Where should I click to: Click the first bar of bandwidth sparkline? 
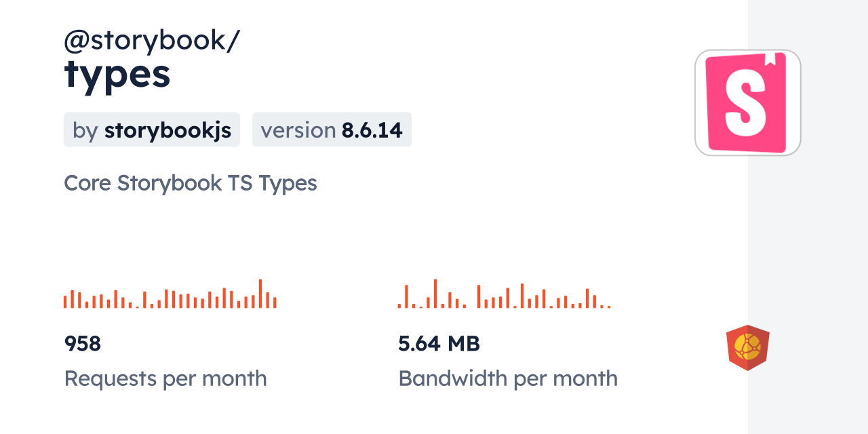tap(399, 307)
